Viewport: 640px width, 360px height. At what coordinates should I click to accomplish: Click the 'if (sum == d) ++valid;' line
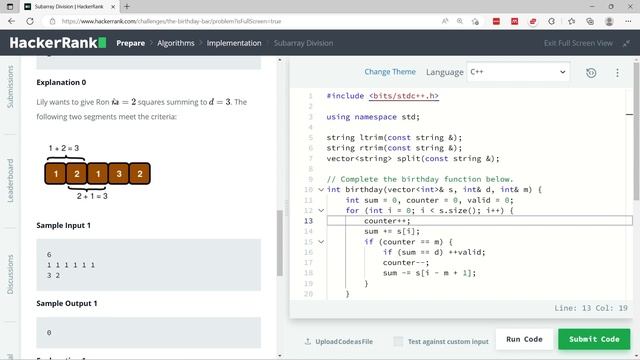434,252
